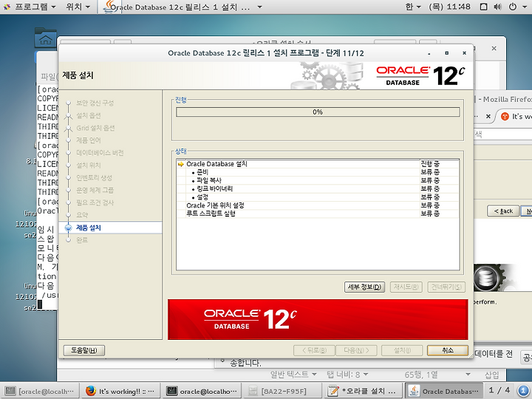Click the 도움말(H) help button
This screenshot has height=399, width=532.
click(x=83, y=350)
